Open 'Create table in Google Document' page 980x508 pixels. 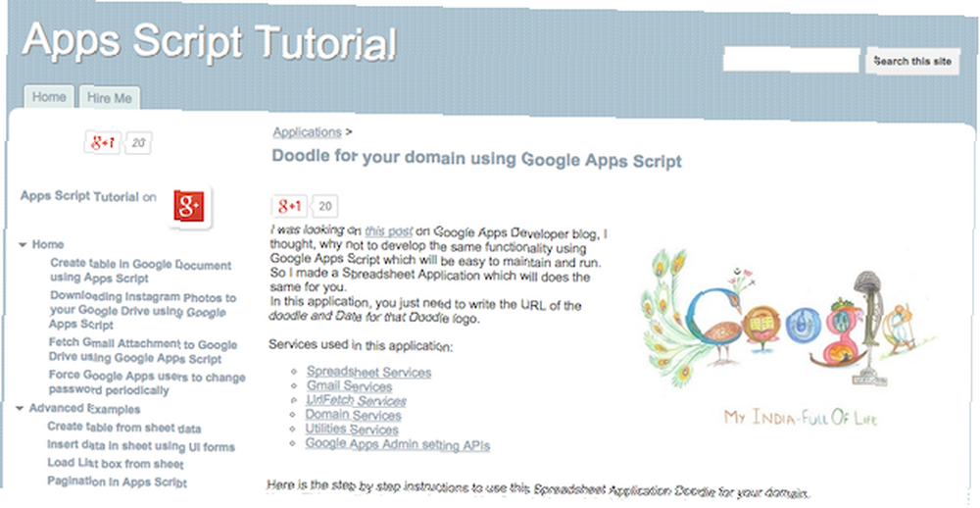tap(140, 272)
